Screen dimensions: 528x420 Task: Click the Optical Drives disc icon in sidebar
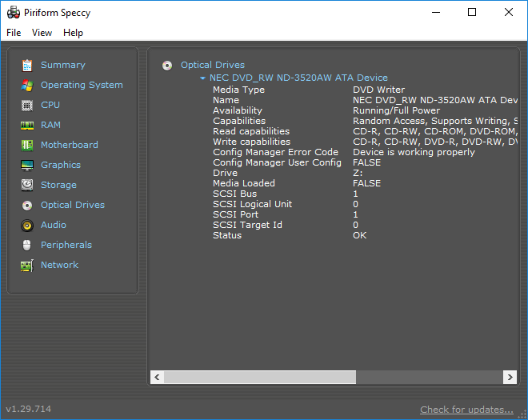(27, 205)
